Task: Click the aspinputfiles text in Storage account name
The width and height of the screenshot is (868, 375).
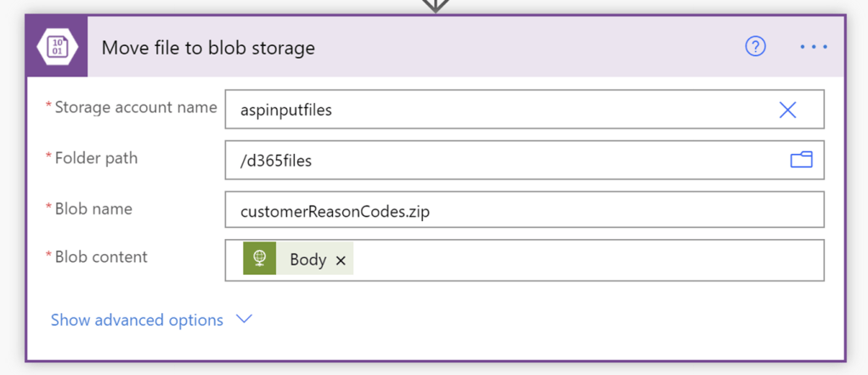Action: coord(285,110)
